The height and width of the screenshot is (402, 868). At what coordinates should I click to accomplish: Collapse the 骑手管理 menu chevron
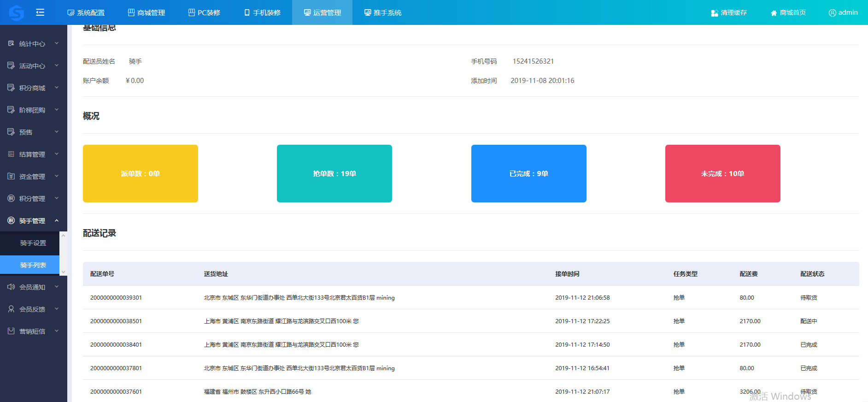(x=57, y=220)
